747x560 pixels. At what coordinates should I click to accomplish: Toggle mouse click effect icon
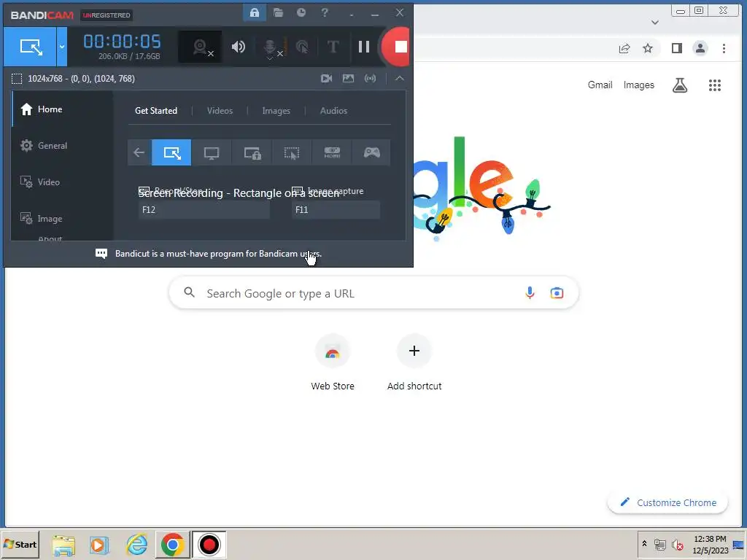point(302,47)
